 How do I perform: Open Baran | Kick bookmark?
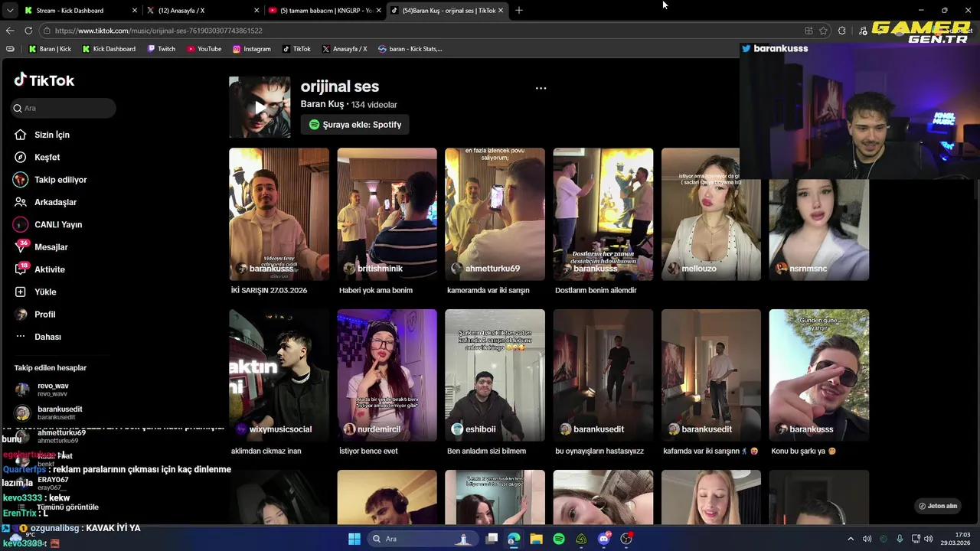50,49
